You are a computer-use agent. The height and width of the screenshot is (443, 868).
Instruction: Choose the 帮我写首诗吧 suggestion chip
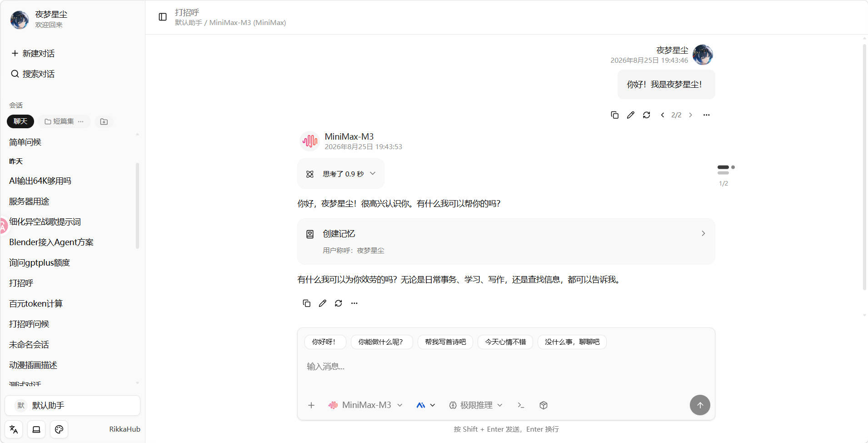(445, 342)
